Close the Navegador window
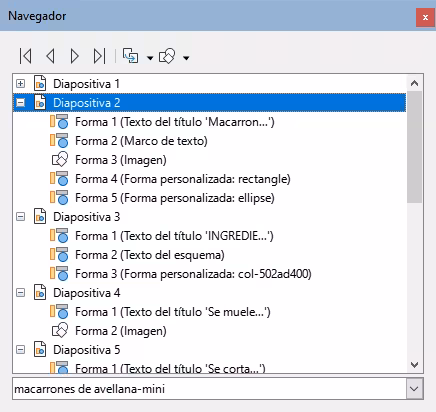This screenshot has height=412, width=436. 425,17
